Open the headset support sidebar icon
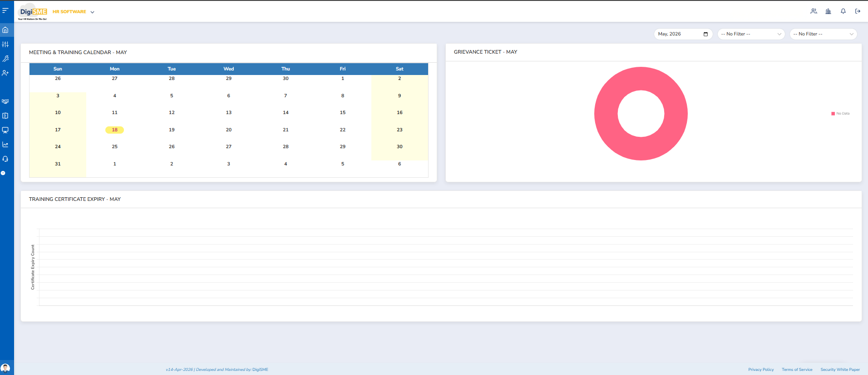Image resolution: width=868 pixels, height=375 pixels. (5, 159)
